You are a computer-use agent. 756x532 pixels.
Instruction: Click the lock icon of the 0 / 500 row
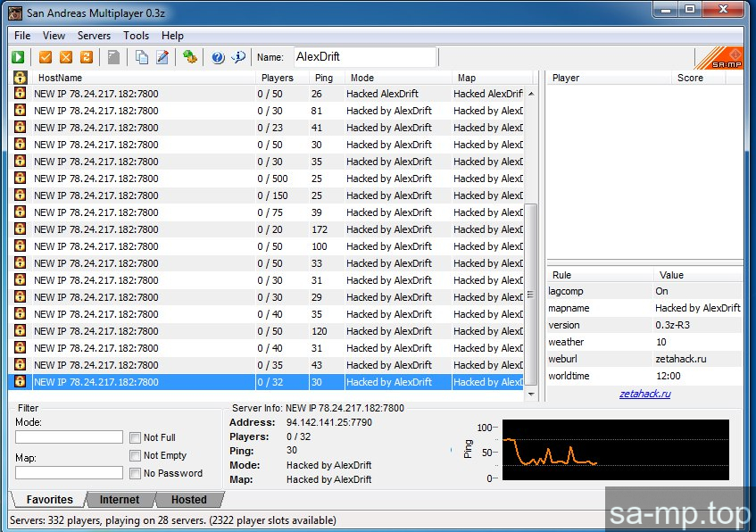tap(20, 178)
